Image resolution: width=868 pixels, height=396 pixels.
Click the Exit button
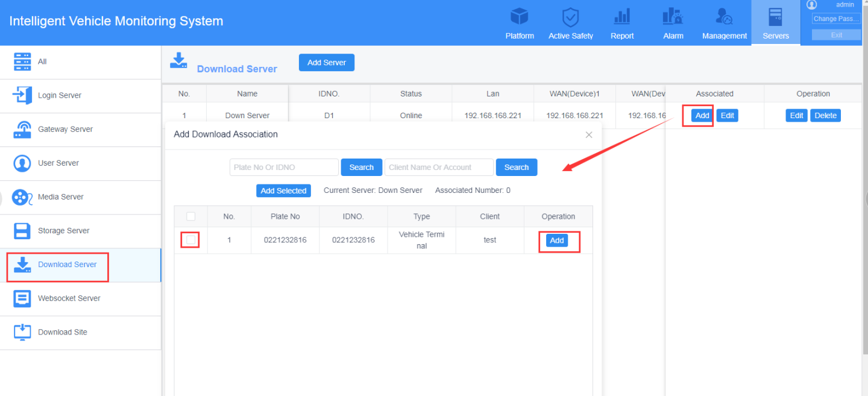pos(836,35)
